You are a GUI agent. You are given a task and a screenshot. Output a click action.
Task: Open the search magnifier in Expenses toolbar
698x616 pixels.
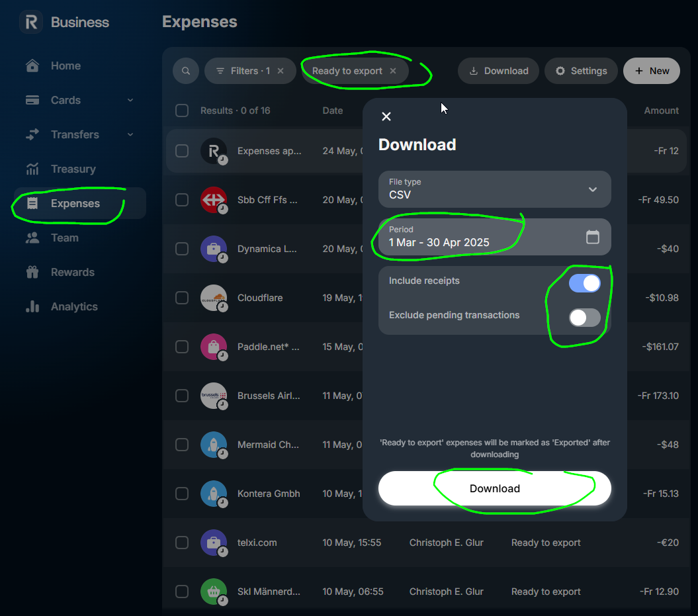(186, 71)
